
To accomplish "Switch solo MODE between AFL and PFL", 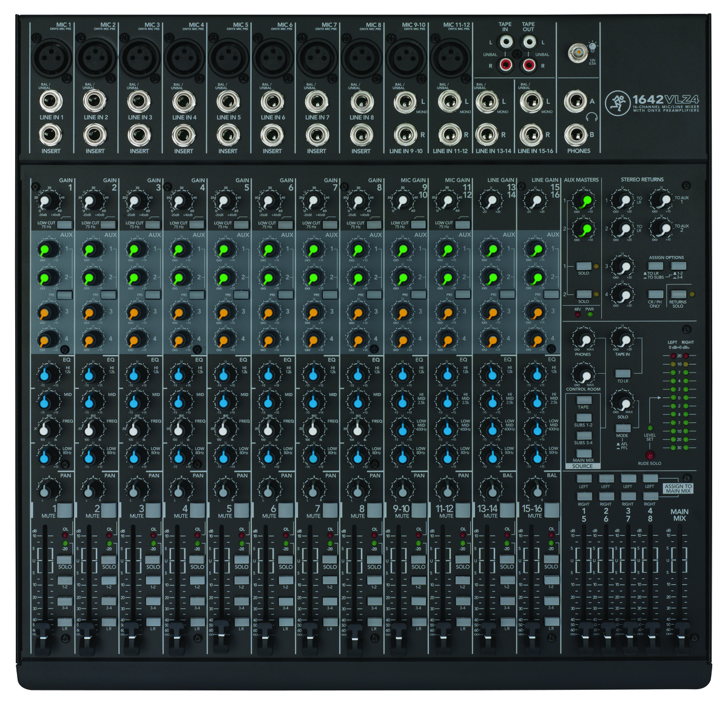I will pos(622,428).
